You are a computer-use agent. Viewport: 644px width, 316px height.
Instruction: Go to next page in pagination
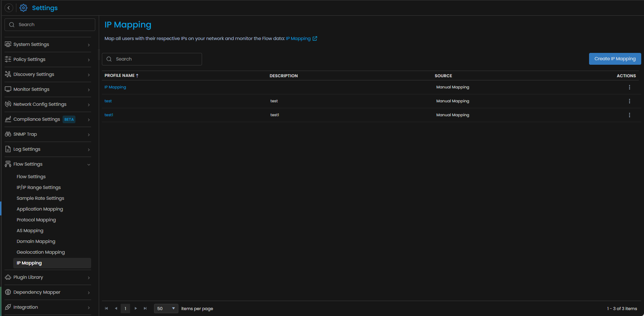coord(136,308)
